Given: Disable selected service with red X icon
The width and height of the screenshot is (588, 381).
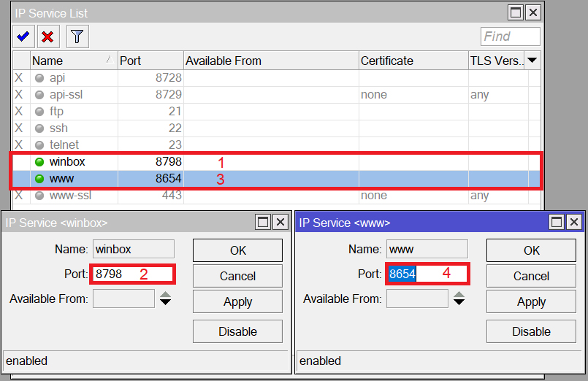Looking at the screenshot, I should (48, 36).
